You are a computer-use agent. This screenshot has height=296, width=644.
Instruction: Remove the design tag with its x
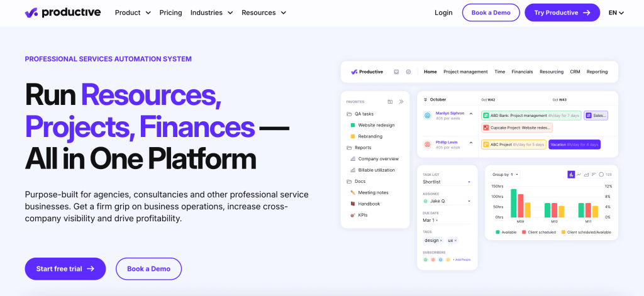tap(441, 241)
